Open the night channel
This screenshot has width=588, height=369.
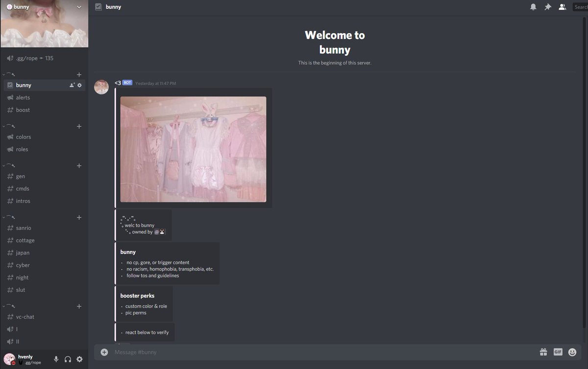pos(44,277)
